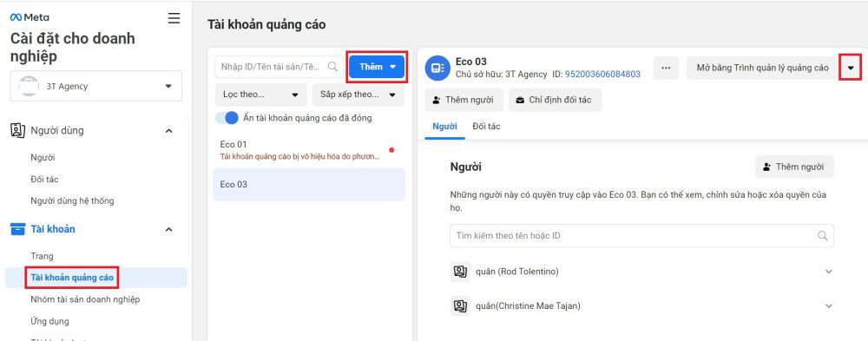The width and height of the screenshot is (868, 341).
Task: Click the Tài khoản section heading
Action: click(x=53, y=229)
